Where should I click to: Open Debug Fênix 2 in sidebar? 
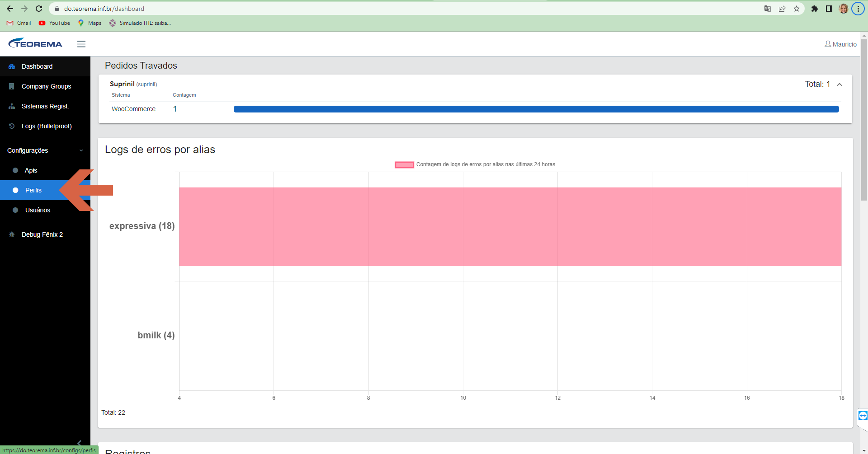point(45,234)
